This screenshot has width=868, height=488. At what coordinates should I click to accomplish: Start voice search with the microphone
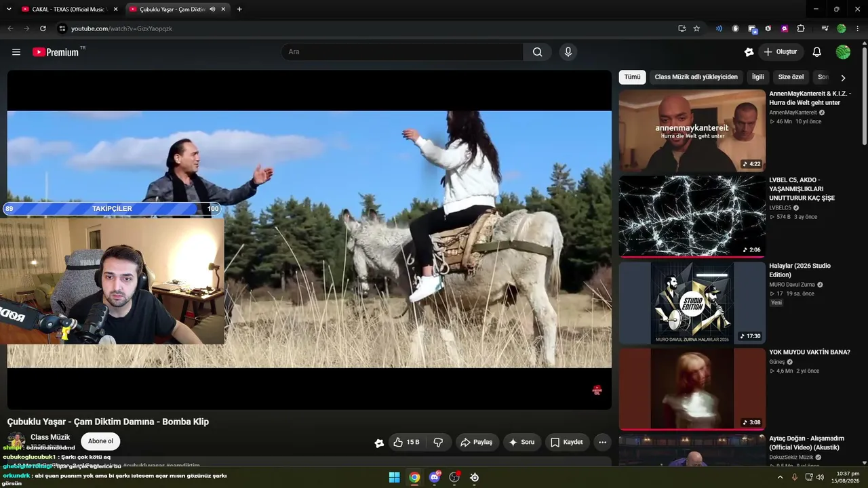coord(568,52)
